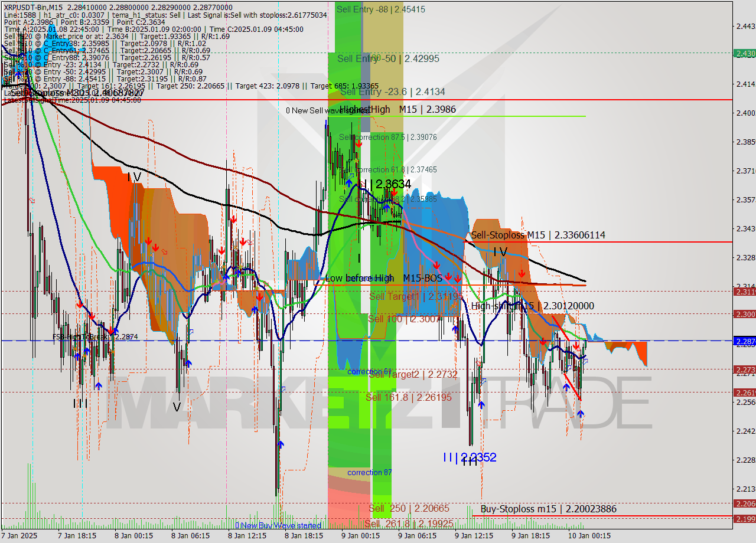Click the blue wave label 2.2352

(470, 457)
